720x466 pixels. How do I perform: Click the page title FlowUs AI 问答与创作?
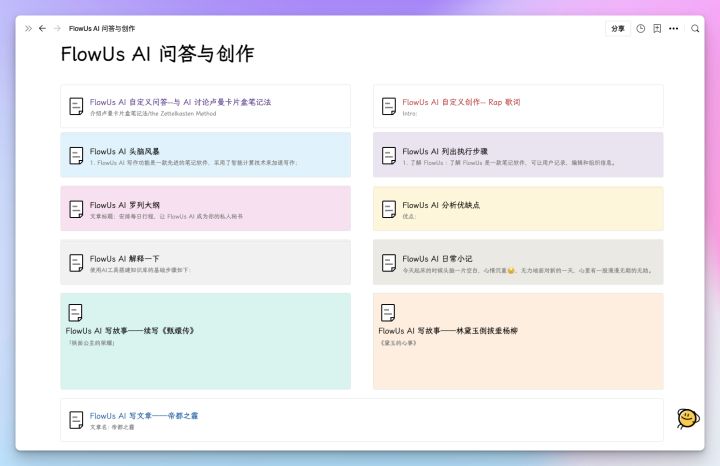tap(158, 54)
